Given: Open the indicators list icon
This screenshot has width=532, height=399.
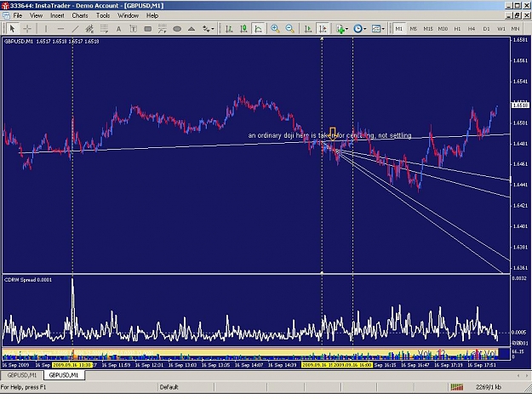Looking at the screenshot, I should click(340, 29).
